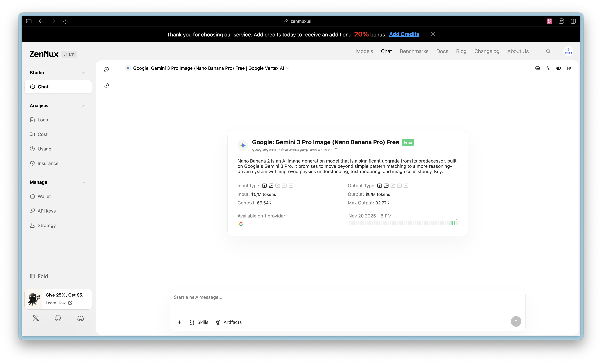Open the getlaa account avatar
602x364 pixels.
tap(568, 51)
